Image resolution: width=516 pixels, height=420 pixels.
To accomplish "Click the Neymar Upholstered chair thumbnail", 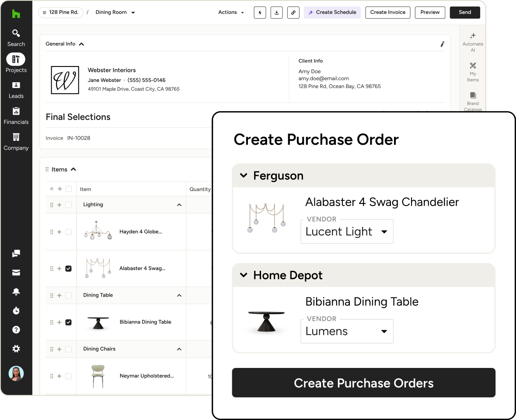I will point(98,376).
